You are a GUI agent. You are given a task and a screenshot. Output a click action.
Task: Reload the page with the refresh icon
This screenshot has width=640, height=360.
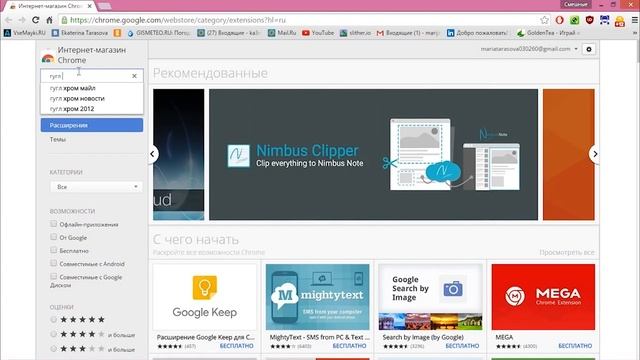[36, 20]
